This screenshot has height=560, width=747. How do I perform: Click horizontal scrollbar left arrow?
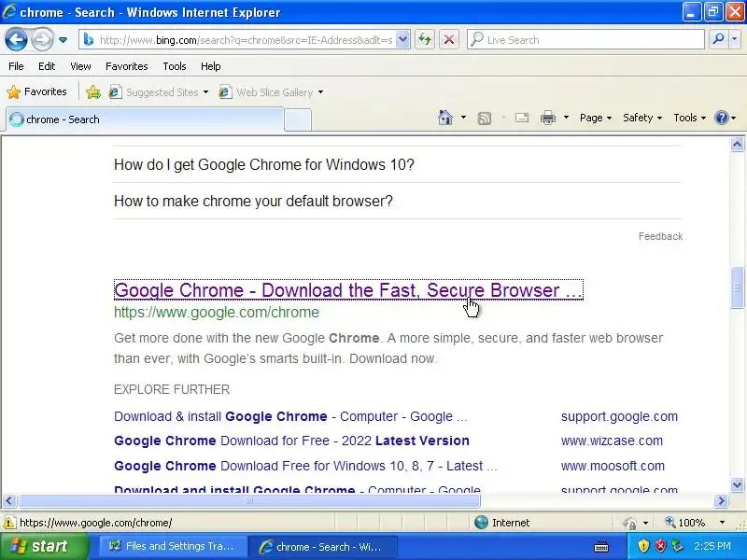(x=9, y=500)
